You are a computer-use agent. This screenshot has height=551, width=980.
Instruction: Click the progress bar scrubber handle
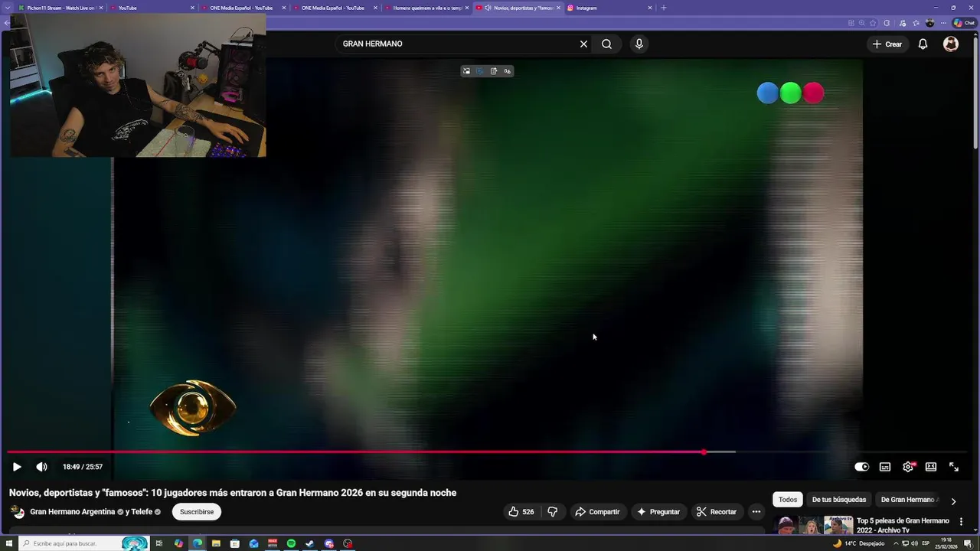pyautogui.click(x=704, y=452)
